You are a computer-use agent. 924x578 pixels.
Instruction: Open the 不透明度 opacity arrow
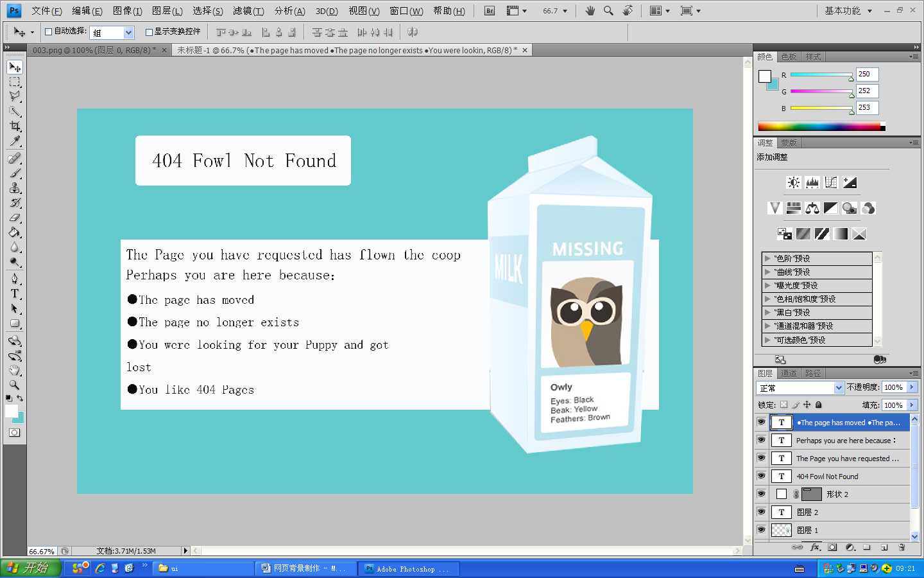(x=912, y=387)
